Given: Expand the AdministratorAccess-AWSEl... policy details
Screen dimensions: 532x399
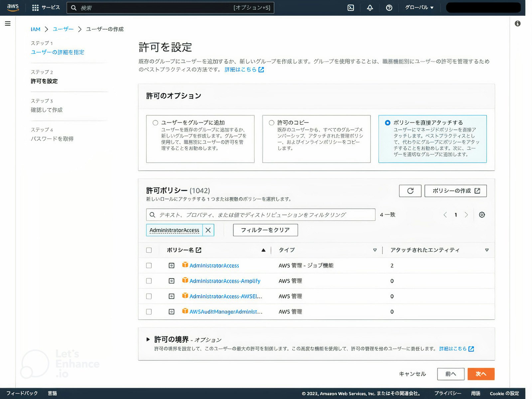Looking at the screenshot, I should [172, 296].
